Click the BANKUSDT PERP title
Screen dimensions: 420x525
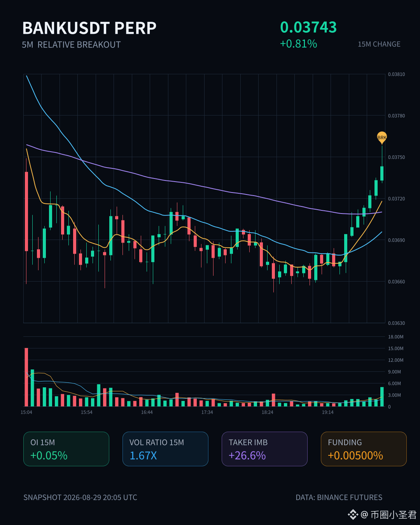(89, 28)
